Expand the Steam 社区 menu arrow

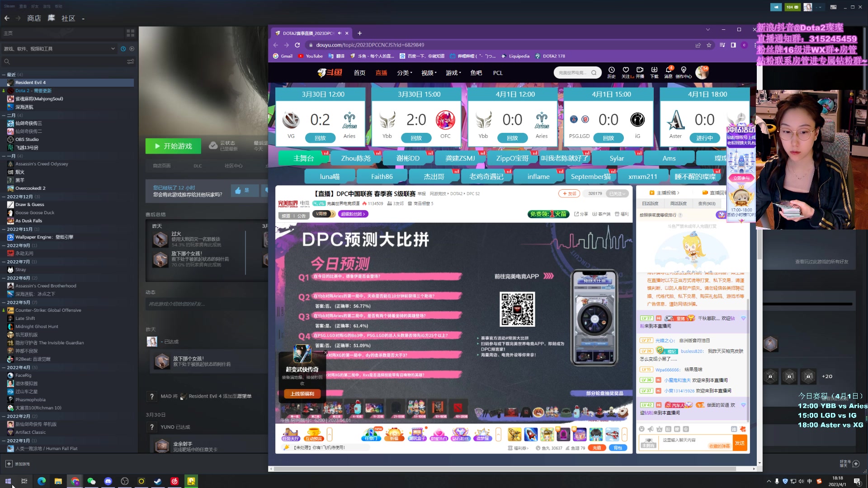coord(83,19)
